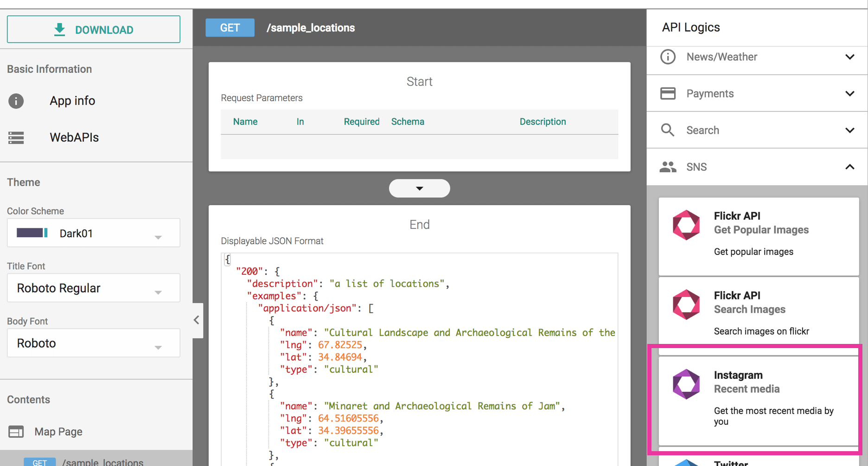Expand the Search category
The image size is (868, 466).
(757, 130)
